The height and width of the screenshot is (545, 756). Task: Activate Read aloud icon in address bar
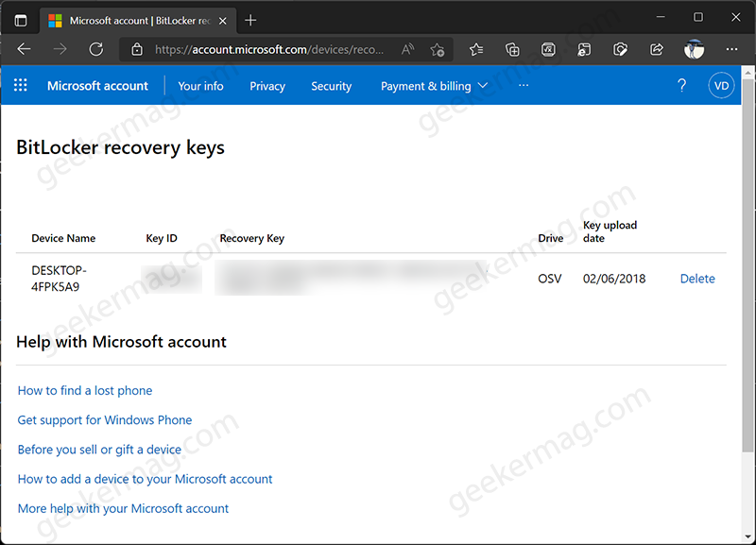[x=407, y=49]
